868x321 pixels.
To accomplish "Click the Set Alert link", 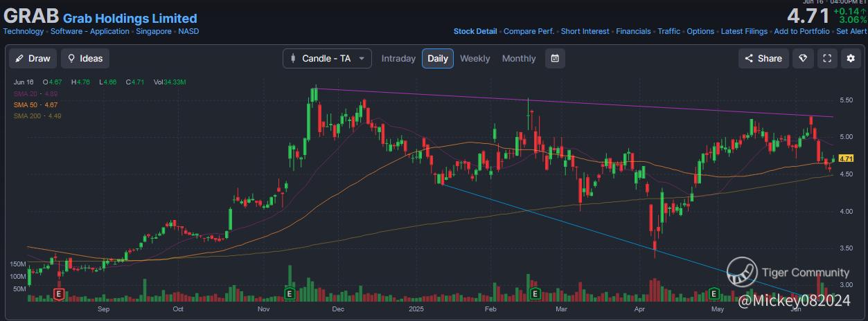I will 851,31.
